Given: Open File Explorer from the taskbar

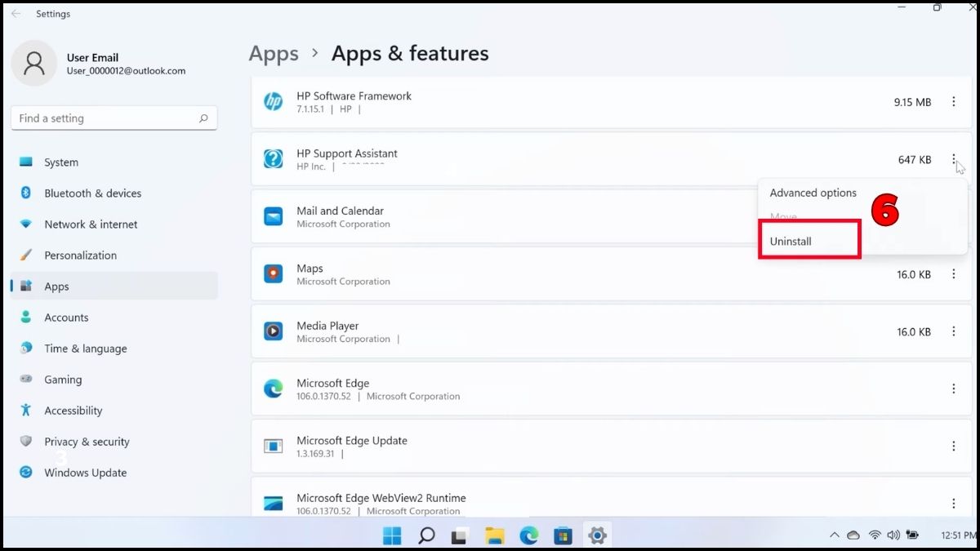Looking at the screenshot, I should [494, 535].
